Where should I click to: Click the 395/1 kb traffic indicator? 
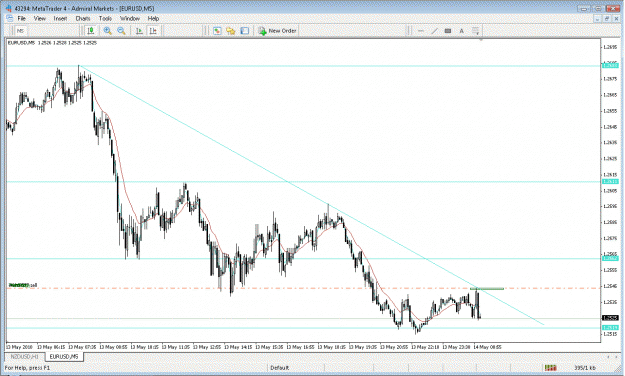click(585, 368)
